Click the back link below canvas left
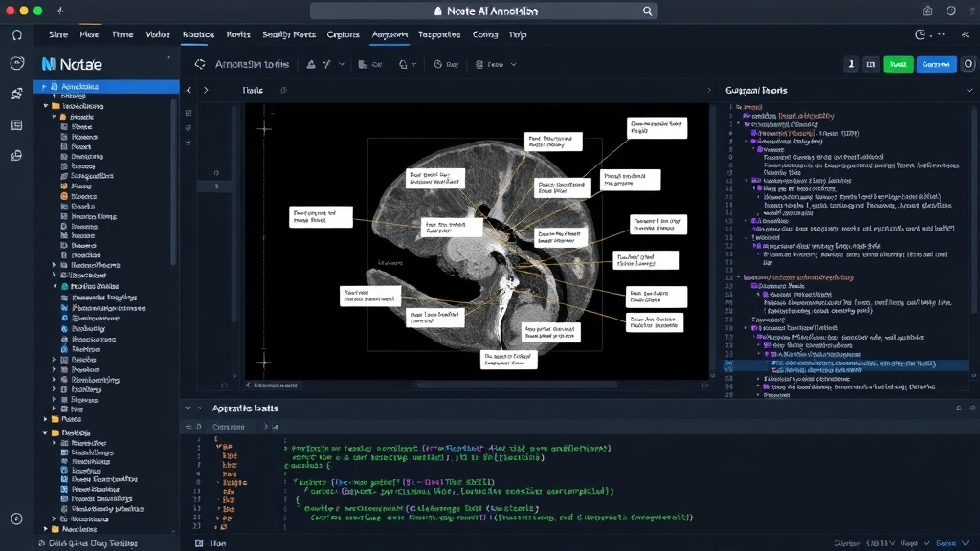Image resolution: width=980 pixels, height=551 pixels. [272, 386]
